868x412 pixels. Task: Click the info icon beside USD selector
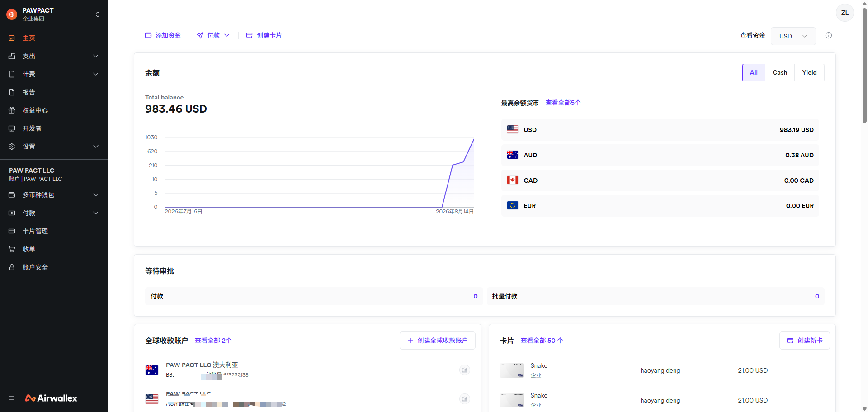(829, 35)
